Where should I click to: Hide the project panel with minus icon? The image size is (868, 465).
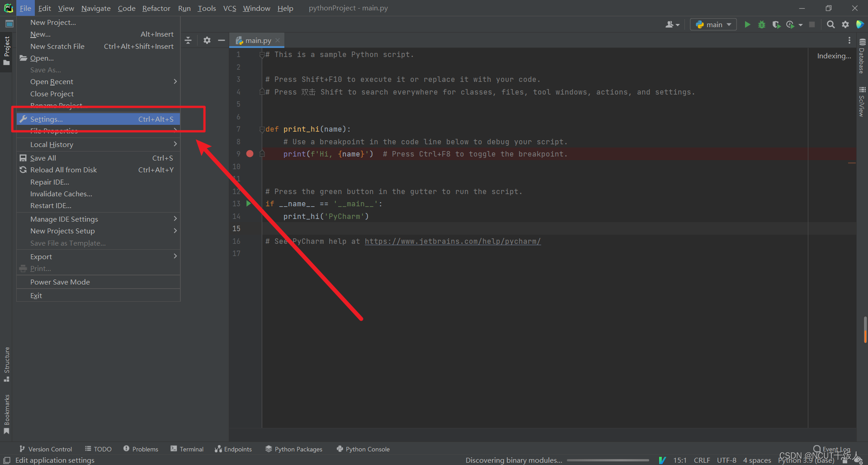click(222, 40)
